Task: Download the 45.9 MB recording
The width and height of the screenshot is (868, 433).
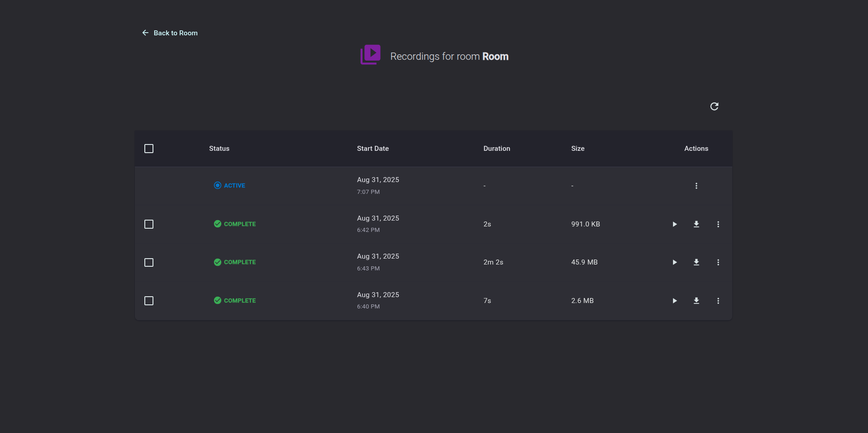Action: click(x=696, y=262)
